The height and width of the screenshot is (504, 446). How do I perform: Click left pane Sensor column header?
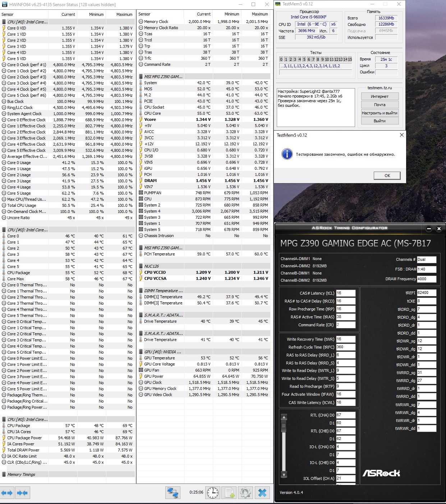[x=24, y=14]
